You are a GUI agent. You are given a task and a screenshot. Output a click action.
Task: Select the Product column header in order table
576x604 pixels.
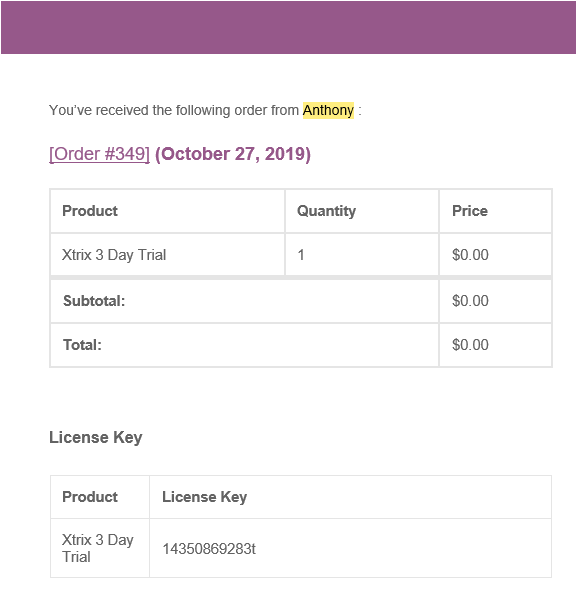(90, 211)
